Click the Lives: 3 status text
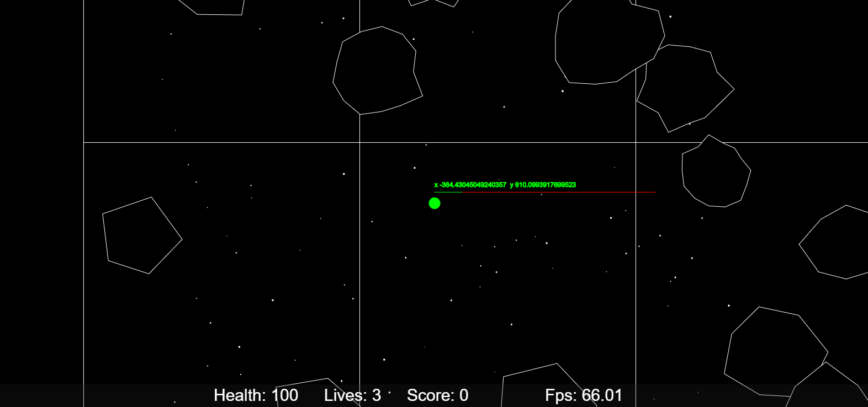 [352, 395]
